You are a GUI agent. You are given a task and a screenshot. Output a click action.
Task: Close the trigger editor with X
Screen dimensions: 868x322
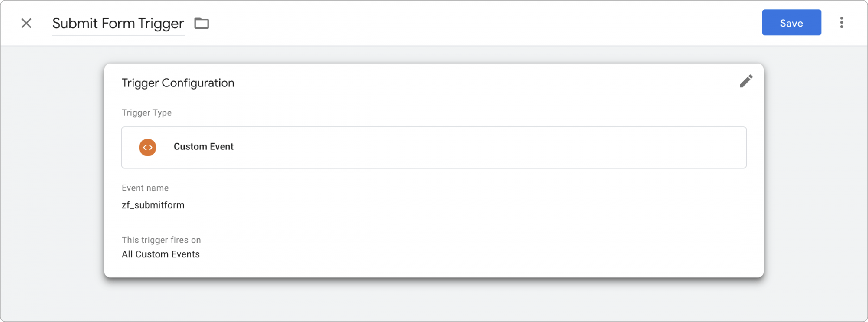tap(26, 23)
